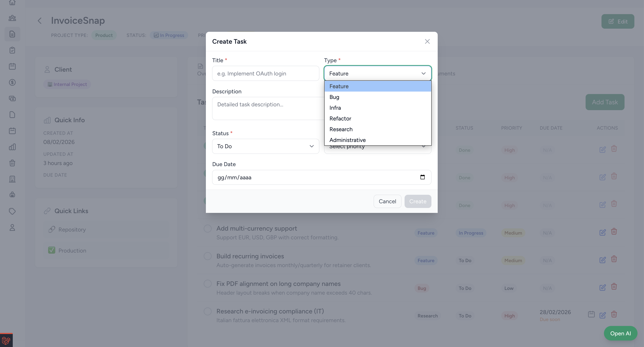644x347 pixels.
Task: Delete the Research e-invoicing compliance task
Action: (614, 314)
